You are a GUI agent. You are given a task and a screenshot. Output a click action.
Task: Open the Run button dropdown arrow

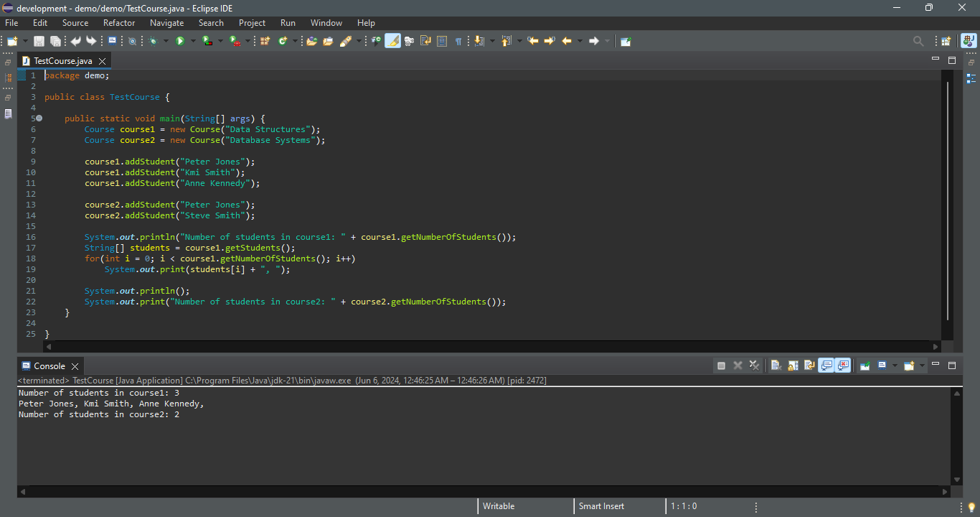(192, 41)
